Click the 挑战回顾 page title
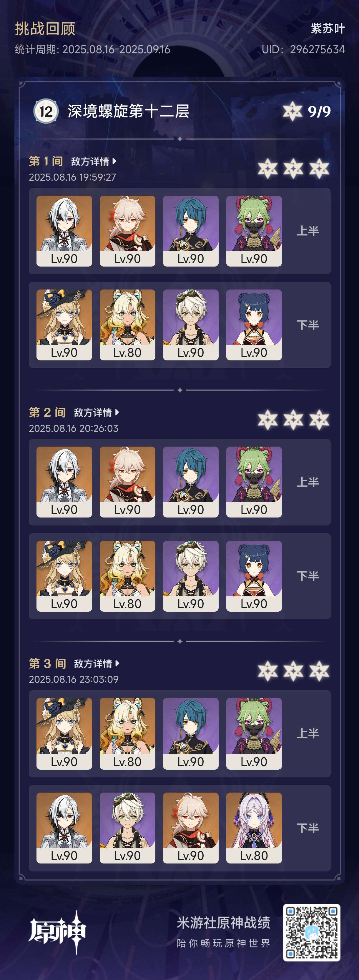The height and width of the screenshot is (980, 359). tap(45, 29)
